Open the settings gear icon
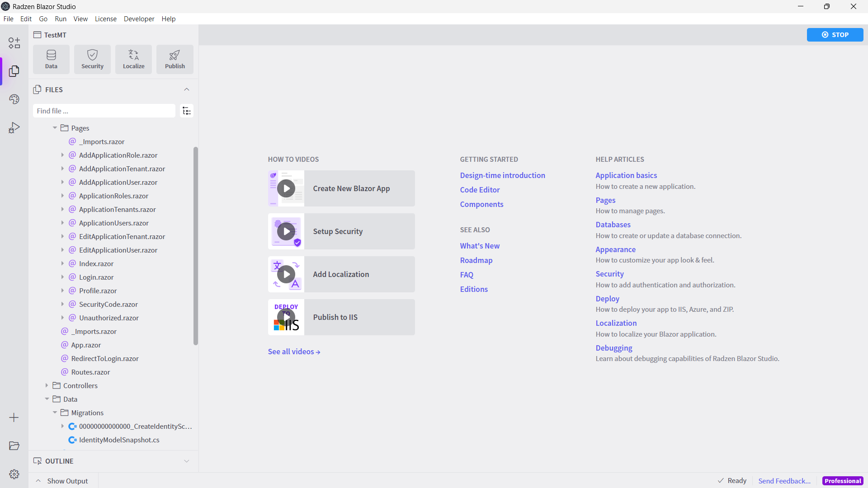 (x=14, y=474)
